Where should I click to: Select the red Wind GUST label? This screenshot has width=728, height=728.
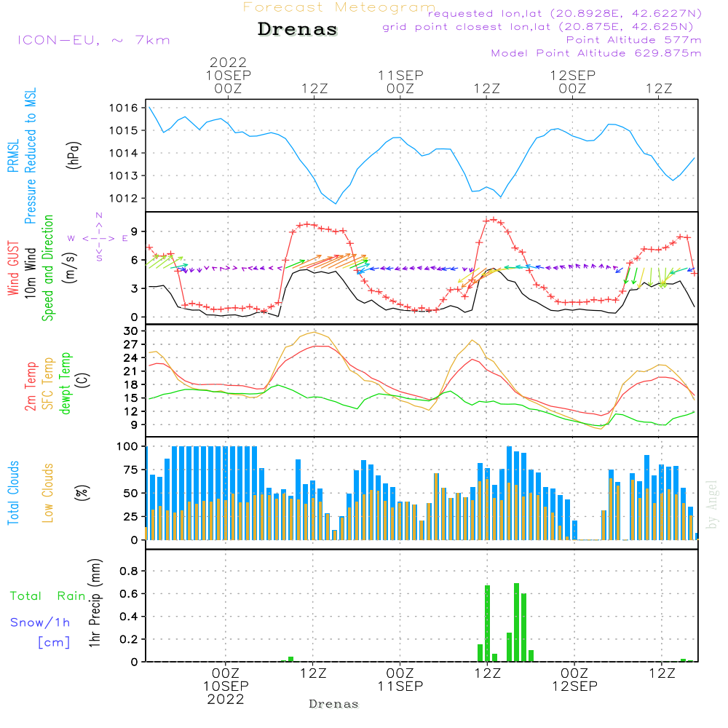[x=13, y=269]
